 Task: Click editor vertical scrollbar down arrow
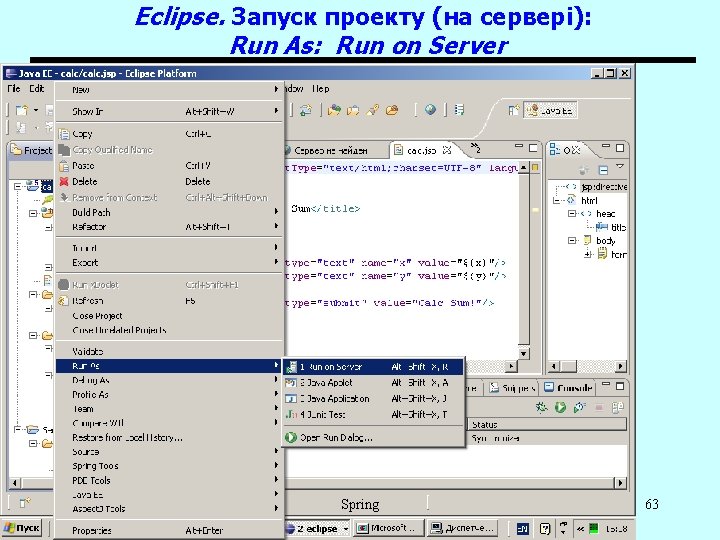pyautogui.click(x=523, y=354)
